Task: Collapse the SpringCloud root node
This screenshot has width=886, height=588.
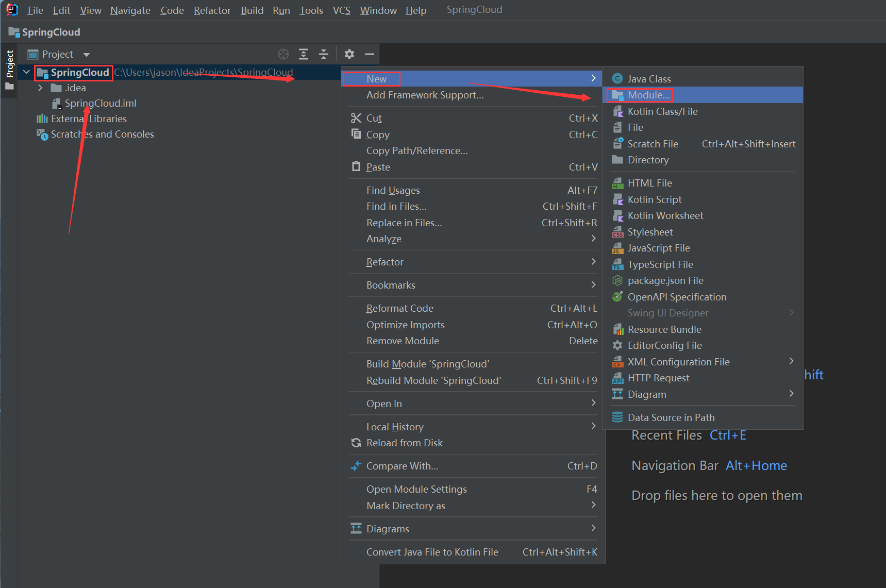Action: (26, 72)
